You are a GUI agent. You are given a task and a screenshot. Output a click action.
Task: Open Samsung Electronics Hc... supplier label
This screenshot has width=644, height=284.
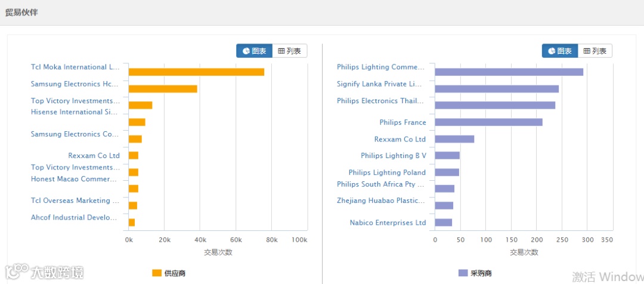point(75,84)
